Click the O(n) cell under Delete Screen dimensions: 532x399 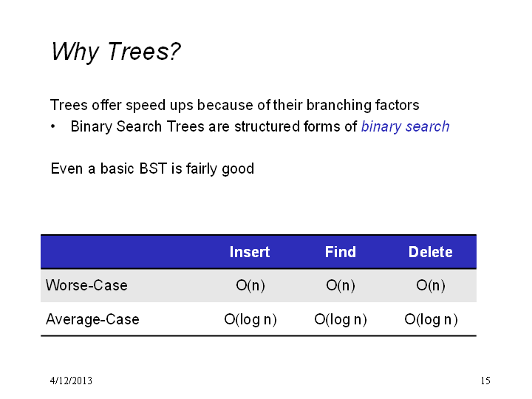(431, 285)
